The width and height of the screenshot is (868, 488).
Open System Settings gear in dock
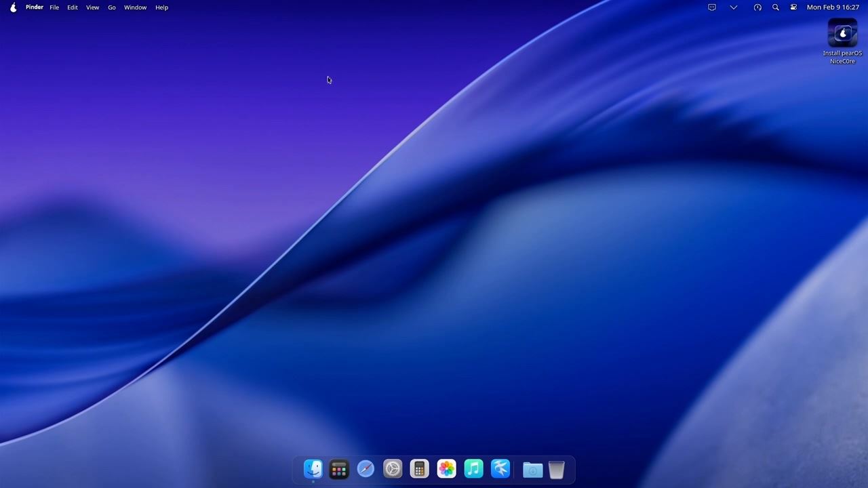point(393,469)
